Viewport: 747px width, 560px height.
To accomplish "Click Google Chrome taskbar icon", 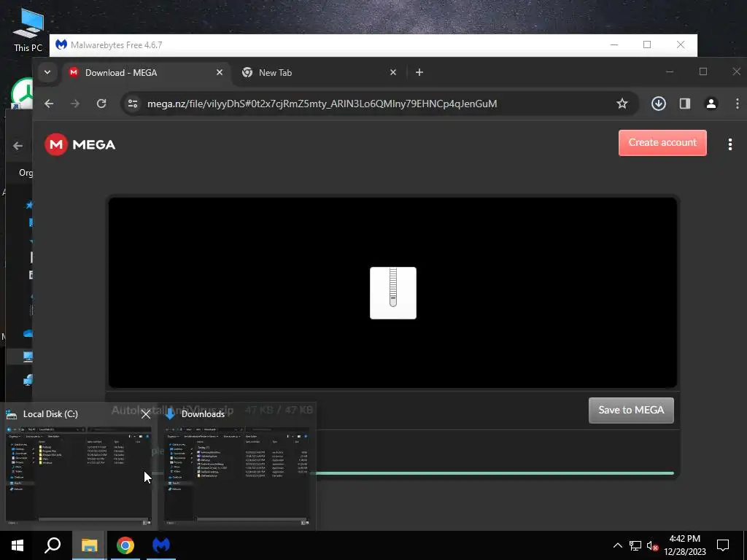I will click(125, 545).
